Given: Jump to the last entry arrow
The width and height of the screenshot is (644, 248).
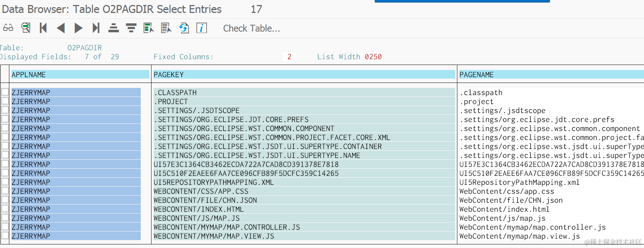Looking at the screenshot, I should 95,28.
